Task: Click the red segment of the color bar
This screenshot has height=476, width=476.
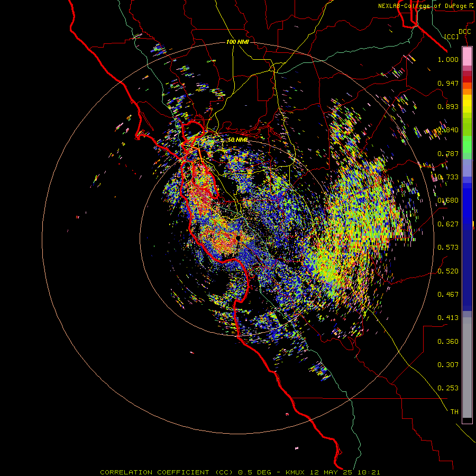Action: point(467,79)
